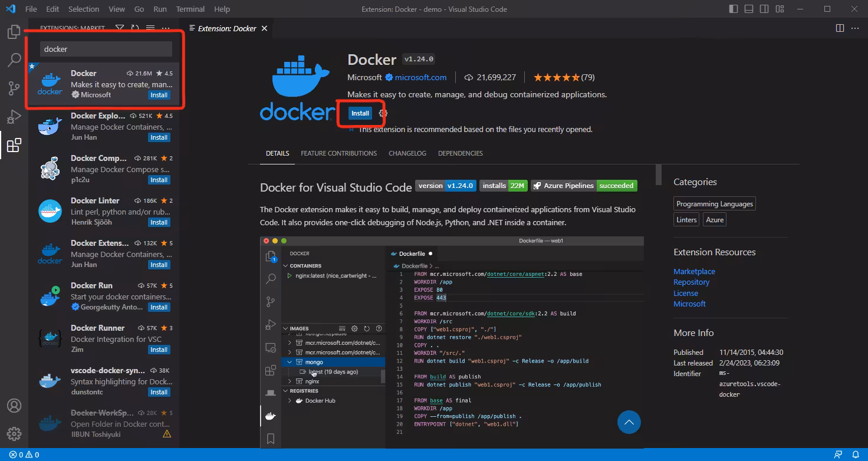Open the Run and Debug view
The image size is (868, 461).
14,117
